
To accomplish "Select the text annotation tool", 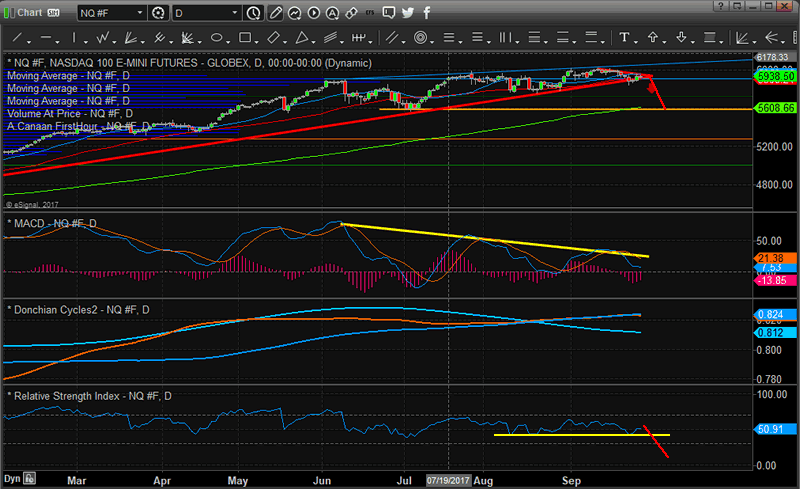I will (x=625, y=38).
